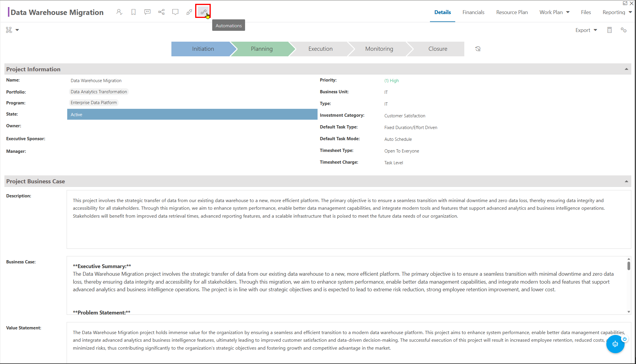Viewport: 636px width, 364px height.
Task: Select the Initiation phase
Action: (x=203, y=49)
